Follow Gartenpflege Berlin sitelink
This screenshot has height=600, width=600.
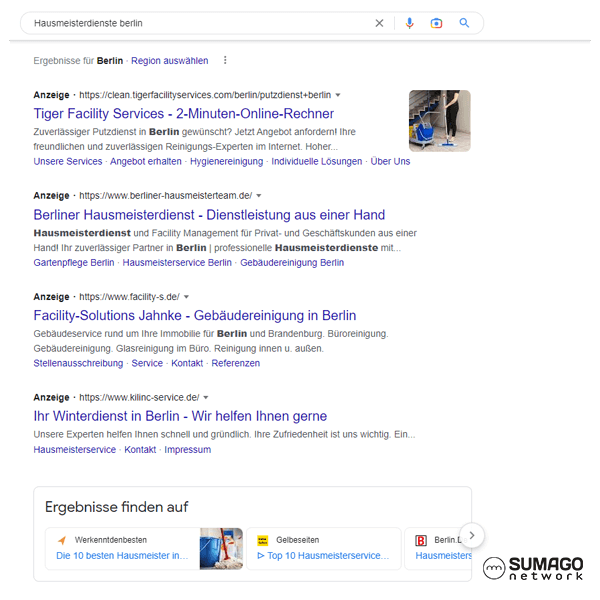tap(74, 262)
